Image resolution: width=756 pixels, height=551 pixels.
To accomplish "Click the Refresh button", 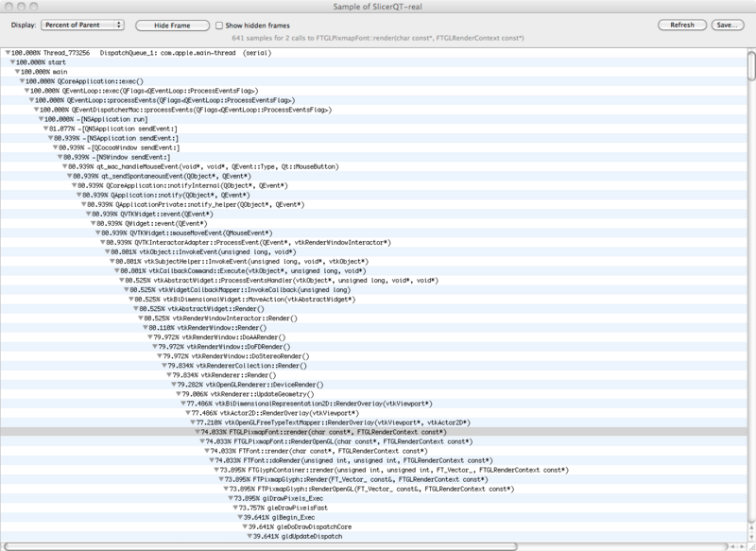I will 682,25.
